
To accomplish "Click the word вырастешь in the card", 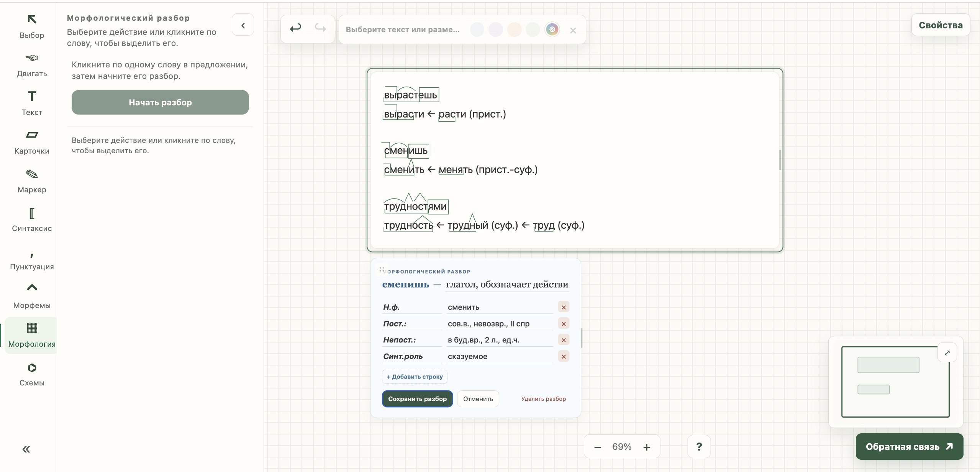I will coord(411,95).
